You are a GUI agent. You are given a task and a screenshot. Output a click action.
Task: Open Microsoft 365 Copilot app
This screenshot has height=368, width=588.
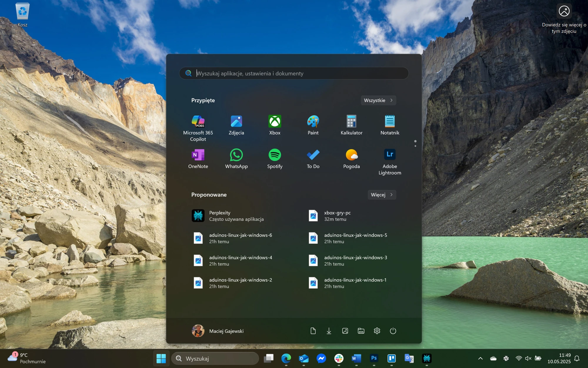198,128
